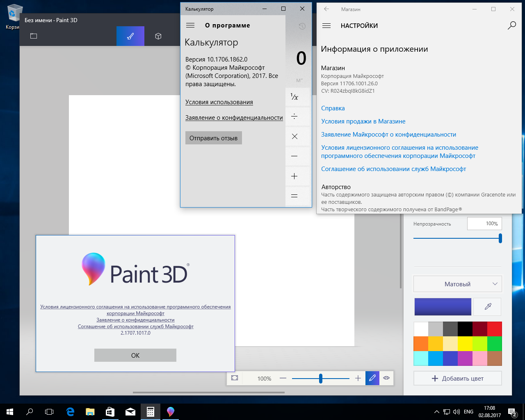Select the brown color swatch
Viewport: 525px width, 420px height.
495,358
